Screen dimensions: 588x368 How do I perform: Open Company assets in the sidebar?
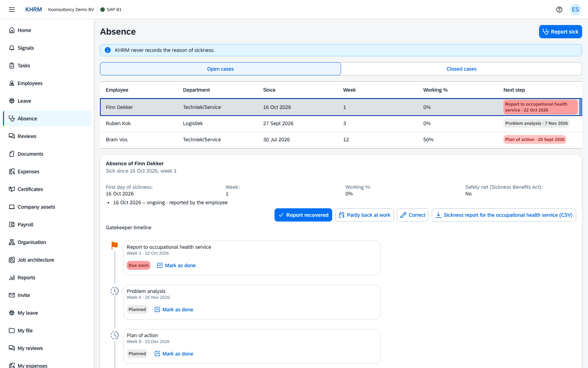tap(47, 207)
